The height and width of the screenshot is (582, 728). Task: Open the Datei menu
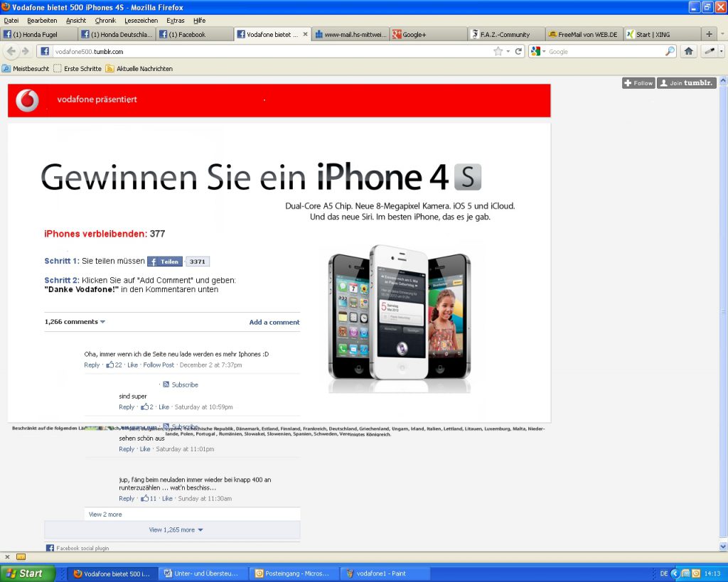[x=11, y=21]
